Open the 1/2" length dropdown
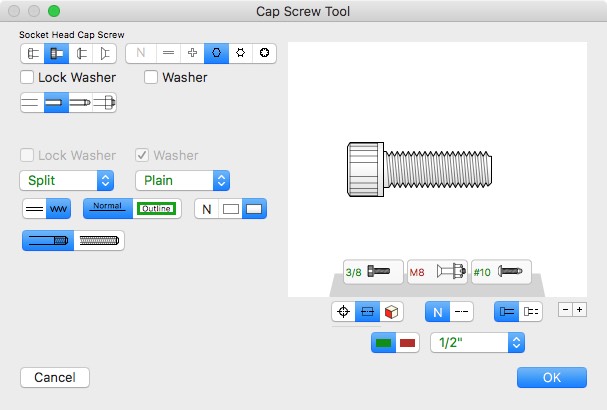Image resolution: width=607 pixels, height=410 pixels. point(477,343)
